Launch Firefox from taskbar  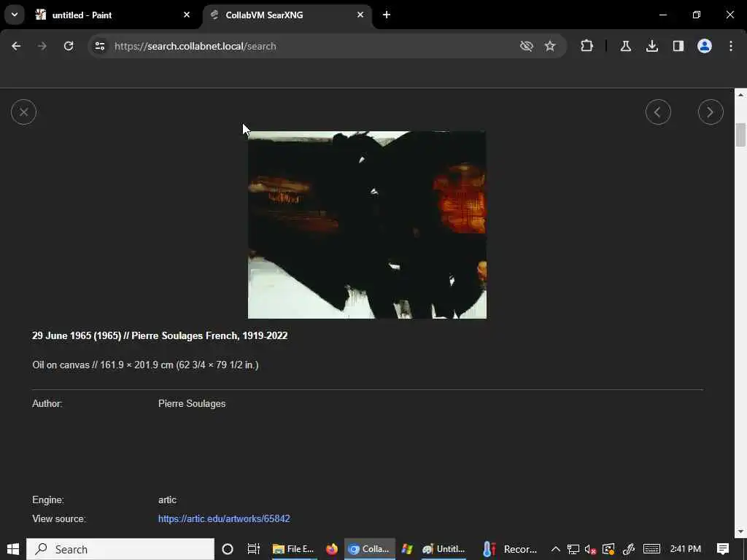coord(332,549)
